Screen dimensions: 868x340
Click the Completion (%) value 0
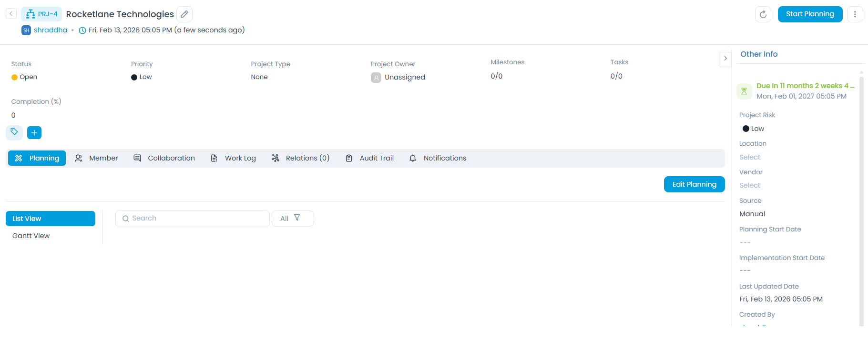(x=13, y=115)
